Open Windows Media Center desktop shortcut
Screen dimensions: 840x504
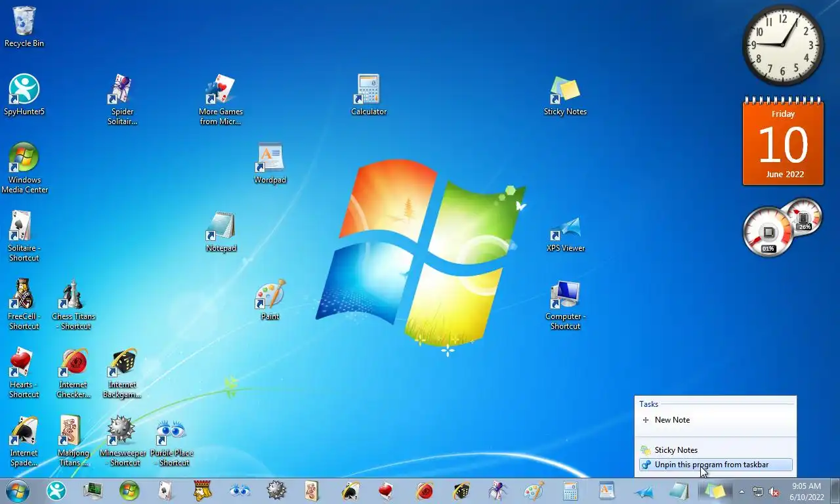tap(24, 167)
